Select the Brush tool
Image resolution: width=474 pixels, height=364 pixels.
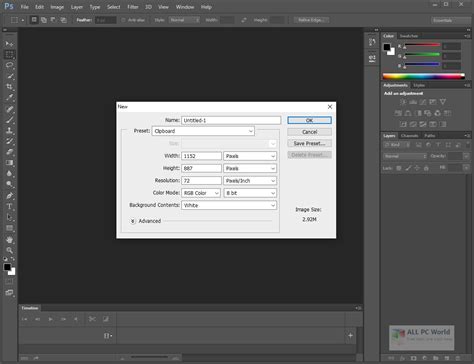(9, 119)
